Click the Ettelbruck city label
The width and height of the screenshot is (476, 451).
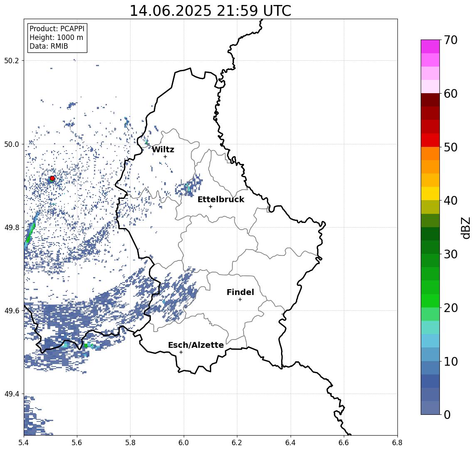pyautogui.click(x=221, y=199)
